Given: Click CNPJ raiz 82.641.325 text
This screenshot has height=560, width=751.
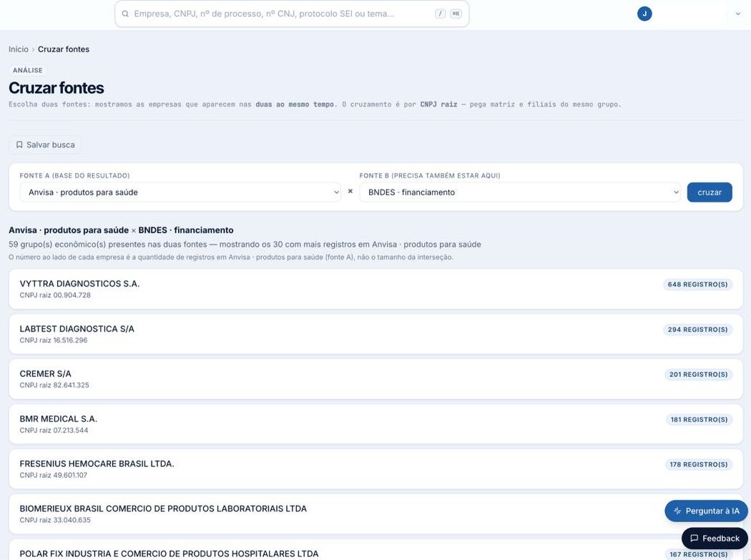Looking at the screenshot, I should click(x=54, y=385).
